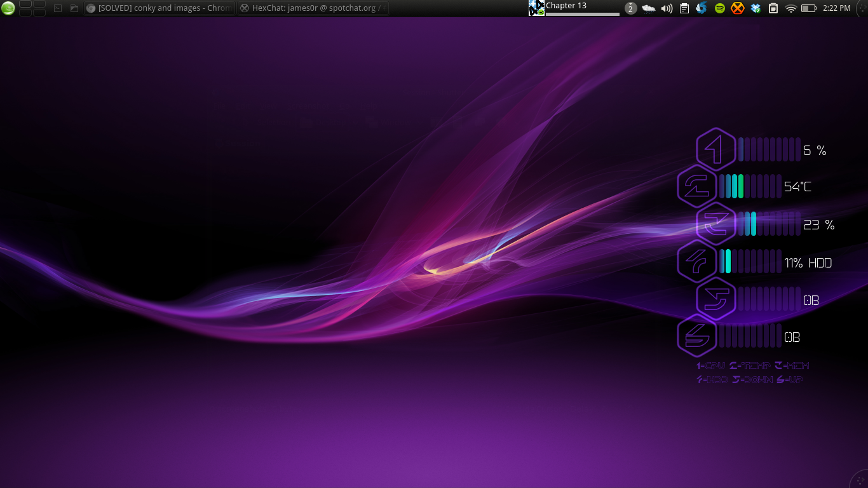868x488 pixels.
Task: Open the file manager folder launcher
Action: click(74, 8)
